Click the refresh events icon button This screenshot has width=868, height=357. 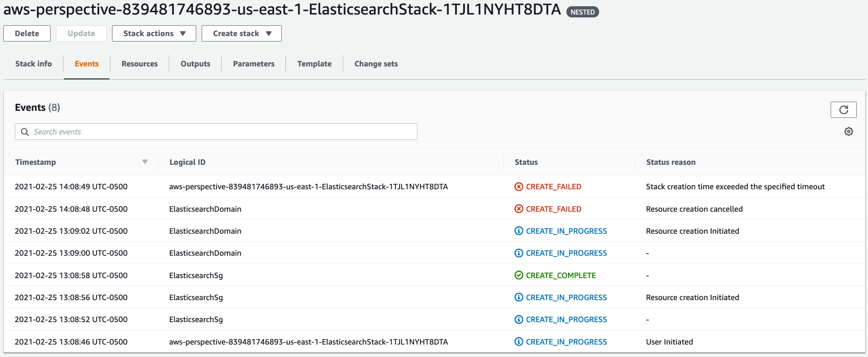point(844,110)
